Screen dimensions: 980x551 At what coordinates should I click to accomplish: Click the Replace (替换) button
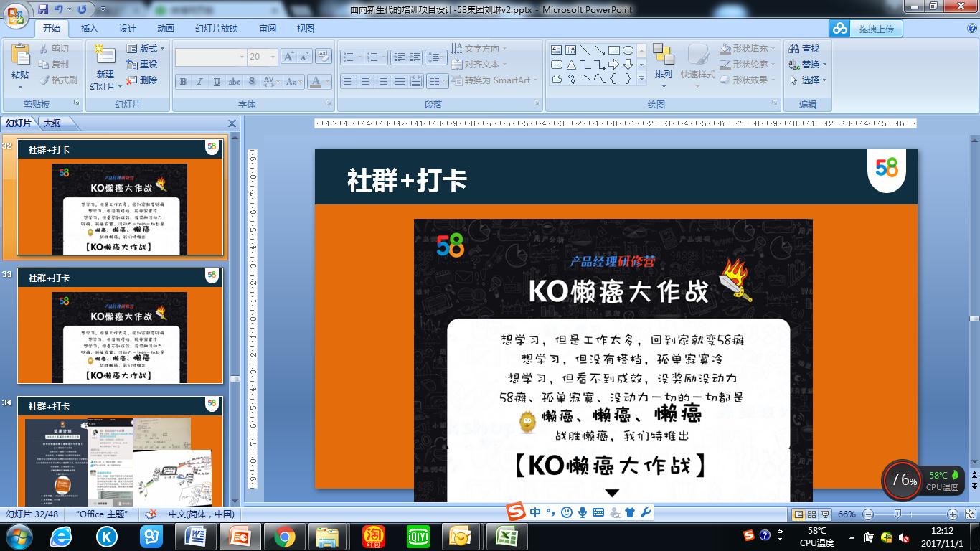click(x=807, y=65)
